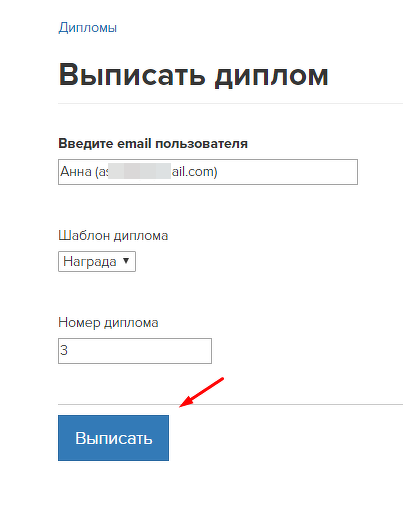Click the red arrow annotation
This screenshot has width=403, height=532.
click(x=202, y=392)
